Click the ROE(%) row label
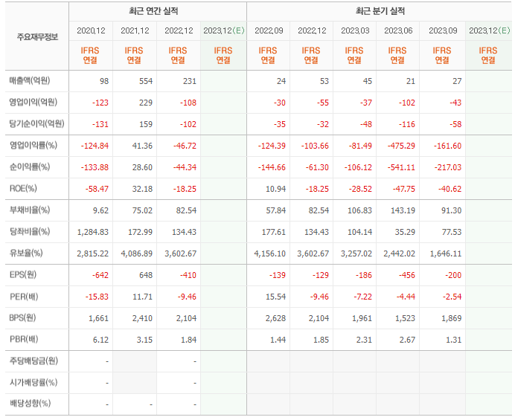This screenshot has width=515, height=420. tap(23, 189)
